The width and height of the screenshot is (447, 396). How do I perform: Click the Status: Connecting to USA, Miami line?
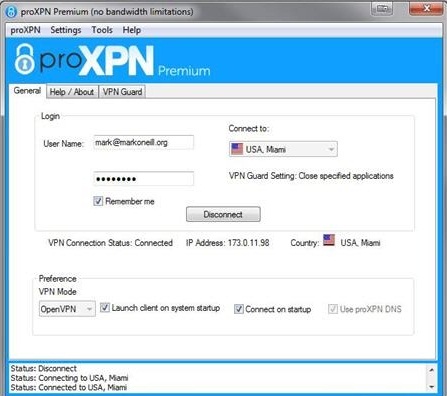(x=69, y=378)
